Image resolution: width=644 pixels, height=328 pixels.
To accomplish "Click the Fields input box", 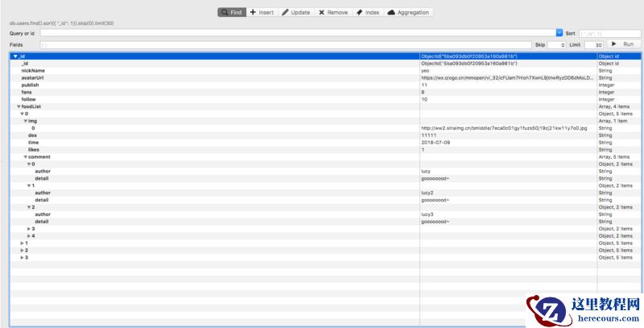I will [286, 45].
